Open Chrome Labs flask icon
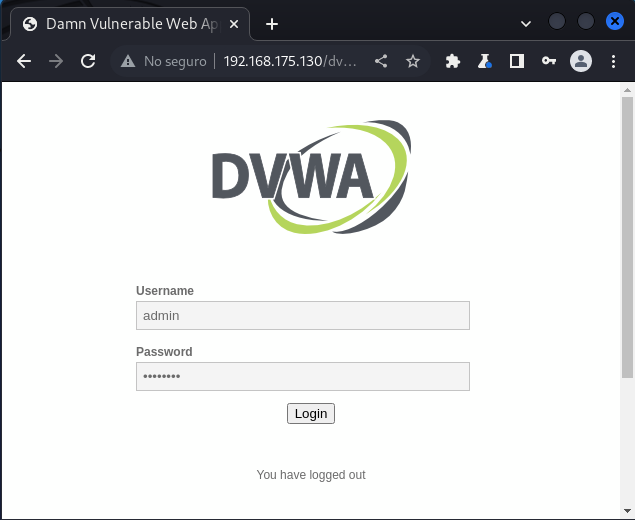Viewport: 635px width, 520px height. [x=484, y=61]
